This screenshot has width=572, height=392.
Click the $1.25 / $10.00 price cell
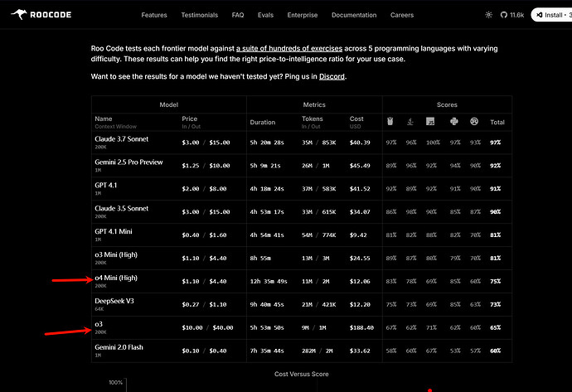206,166
